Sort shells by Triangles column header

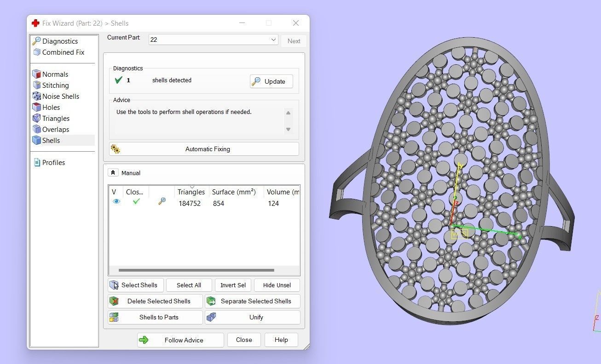191,192
